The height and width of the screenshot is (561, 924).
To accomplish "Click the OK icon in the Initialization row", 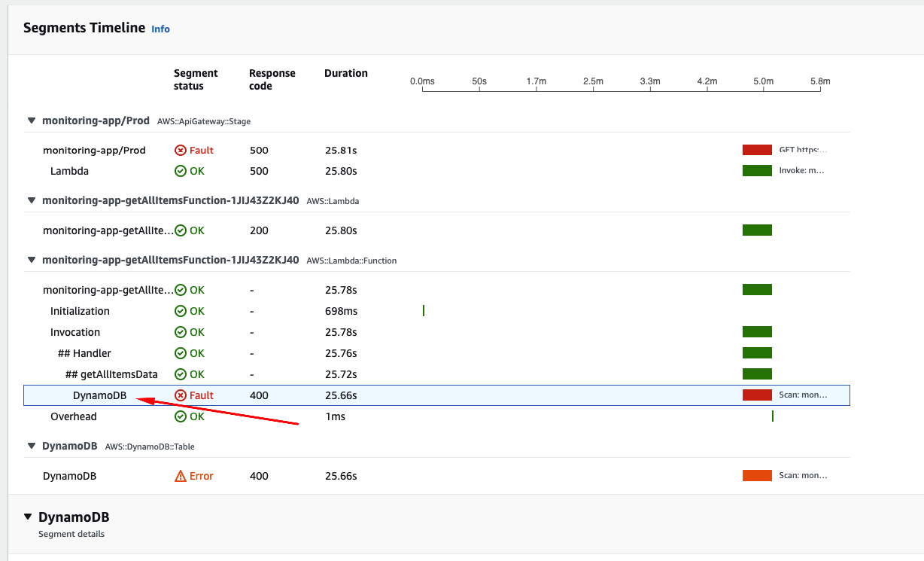I will tap(180, 311).
